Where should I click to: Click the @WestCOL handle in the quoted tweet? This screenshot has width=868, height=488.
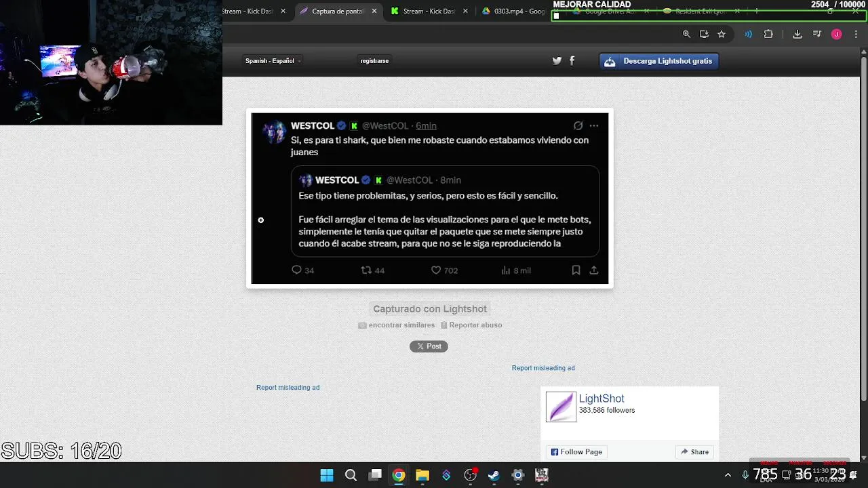pos(410,180)
